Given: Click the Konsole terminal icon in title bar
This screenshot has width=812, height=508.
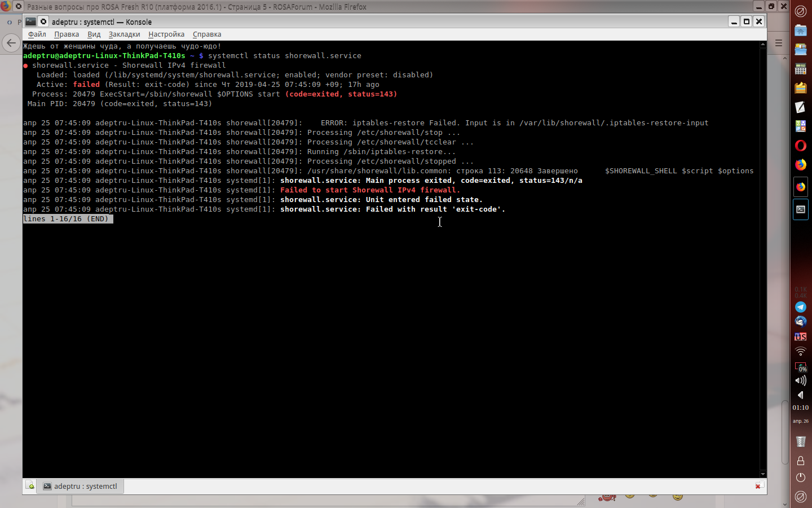Looking at the screenshot, I should (31, 21).
